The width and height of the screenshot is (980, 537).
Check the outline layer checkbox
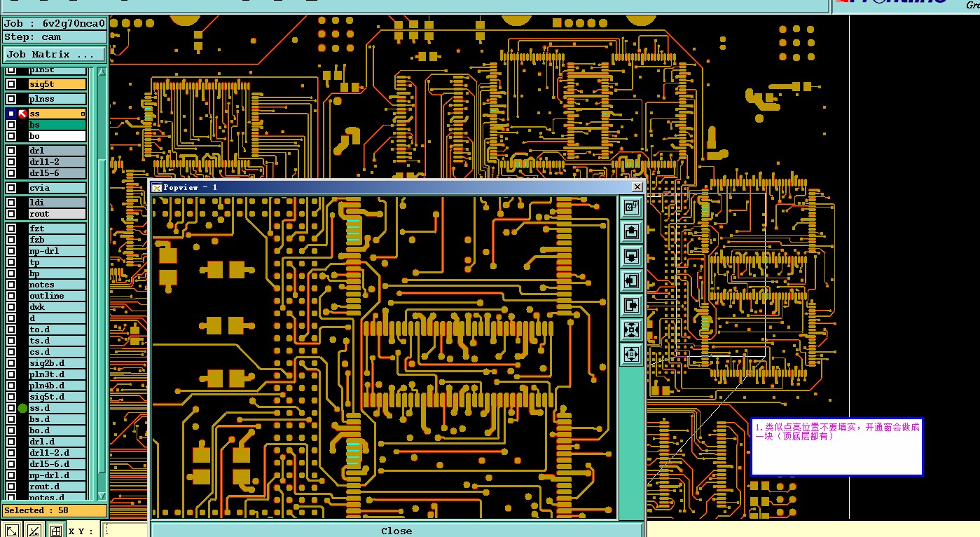(11, 296)
